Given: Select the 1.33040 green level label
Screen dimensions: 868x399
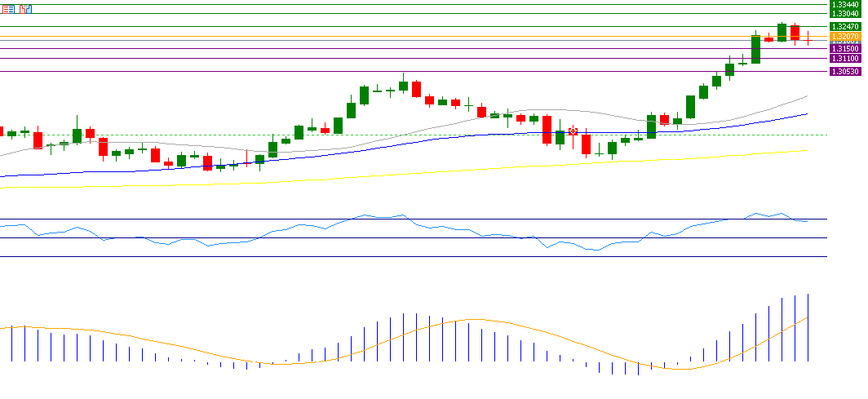Looking at the screenshot, I should pos(844,14).
